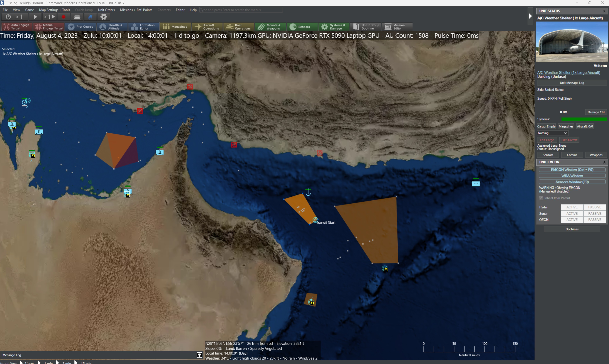Switch Sonar to PASSIVE
This screenshot has width=609, height=364.
coord(595,213)
